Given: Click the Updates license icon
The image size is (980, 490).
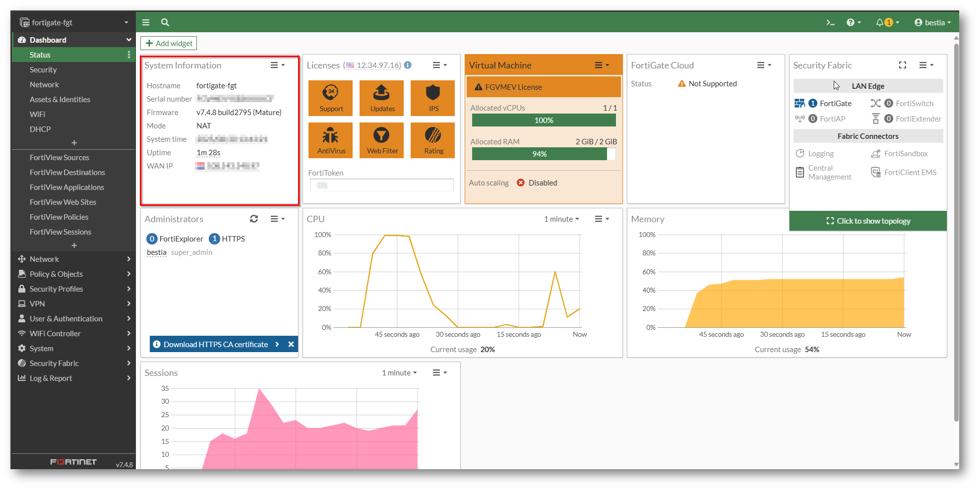Looking at the screenshot, I should [x=382, y=98].
